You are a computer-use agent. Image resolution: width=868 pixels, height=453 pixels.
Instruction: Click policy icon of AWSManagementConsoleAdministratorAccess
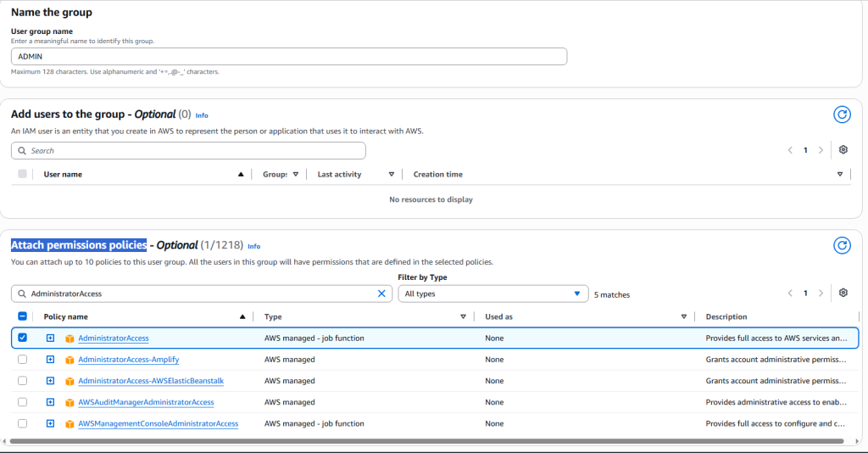(x=70, y=424)
